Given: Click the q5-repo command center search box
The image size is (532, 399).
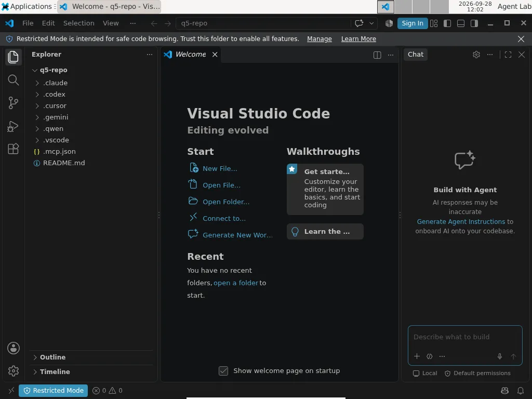Looking at the screenshot, I should tap(263, 23).
